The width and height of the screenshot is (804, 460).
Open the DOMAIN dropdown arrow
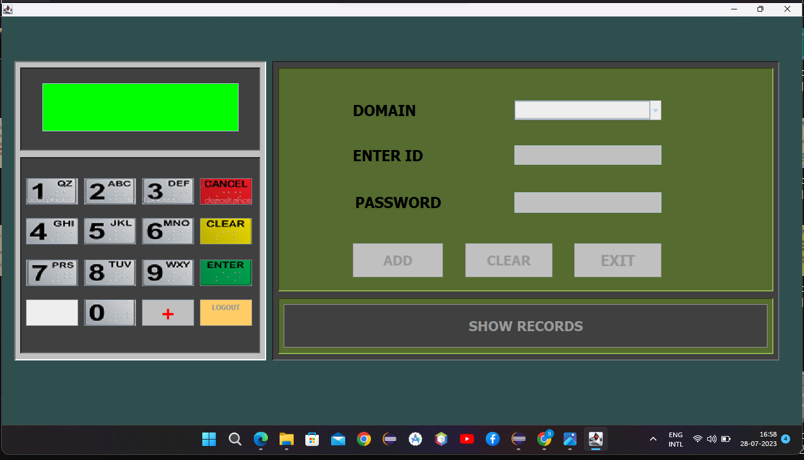pos(655,110)
